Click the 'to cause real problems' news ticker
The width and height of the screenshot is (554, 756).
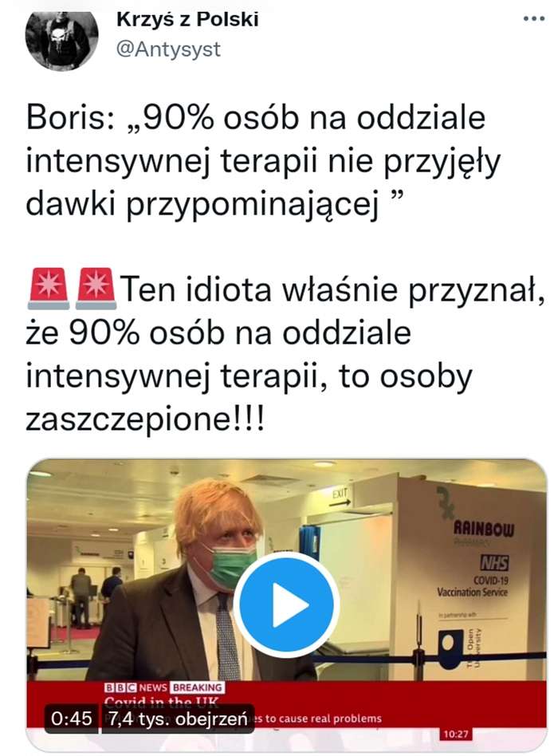pyautogui.click(x=324, y=719)
